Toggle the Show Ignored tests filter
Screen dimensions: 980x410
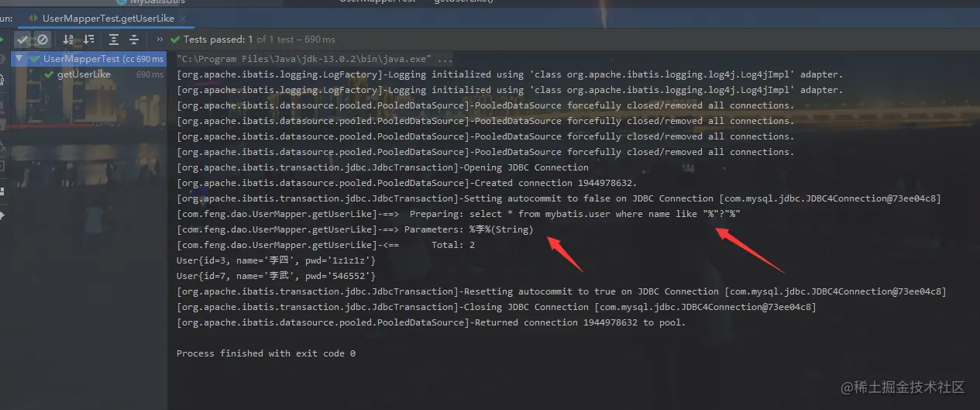tap(43, 39)
